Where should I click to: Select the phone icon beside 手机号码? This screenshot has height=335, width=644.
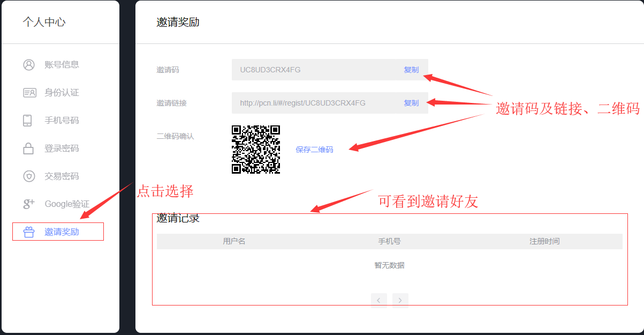[x=28, y=121]
